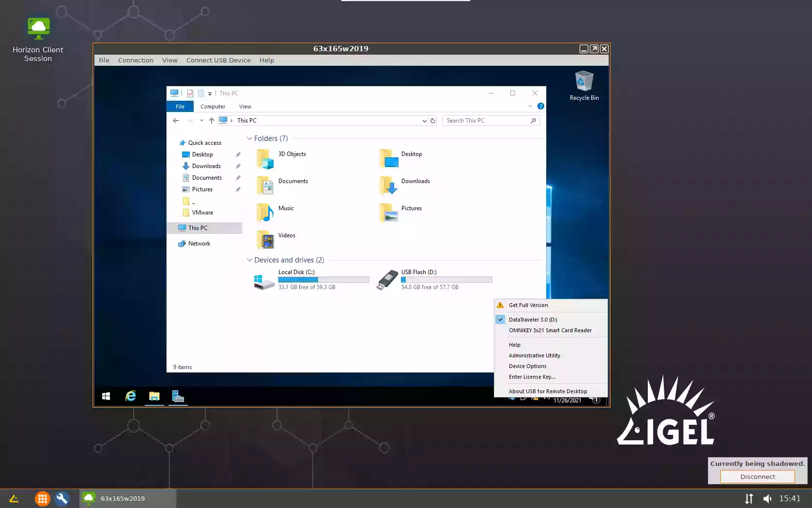
Task: Click File Explorer icon in remote taskbar
Action: tap(154, 396)
